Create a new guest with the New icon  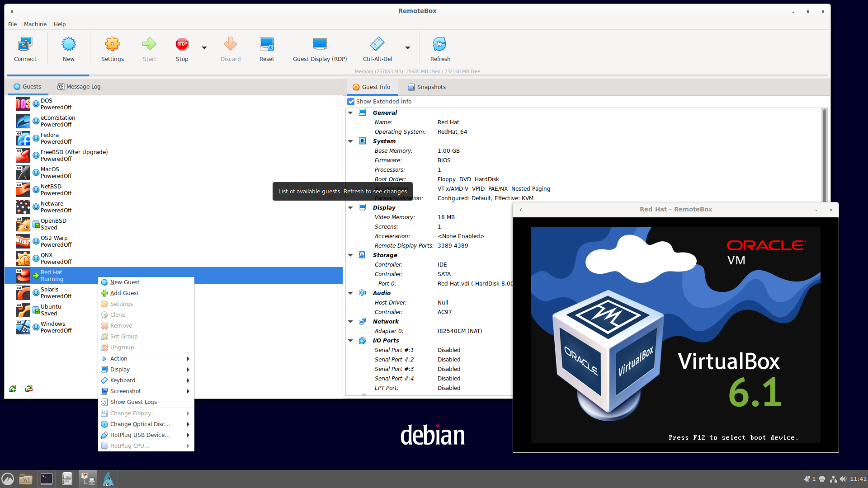(x=68, y=47)
